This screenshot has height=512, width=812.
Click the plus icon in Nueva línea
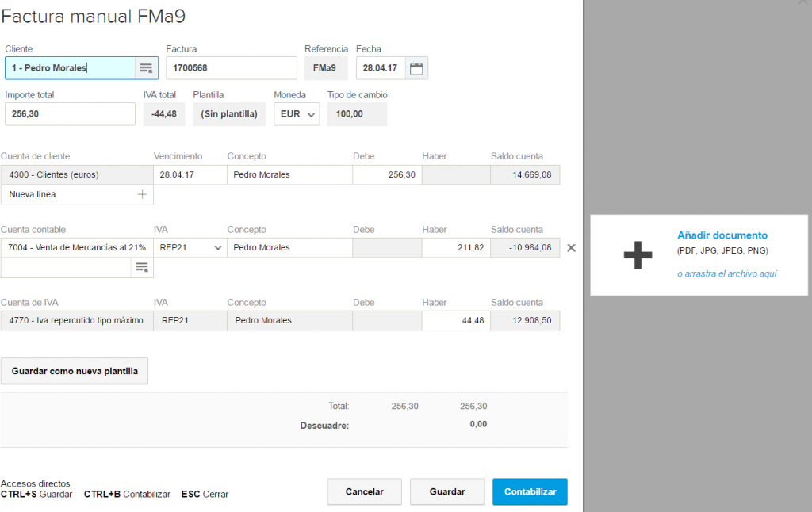point(143,194)
